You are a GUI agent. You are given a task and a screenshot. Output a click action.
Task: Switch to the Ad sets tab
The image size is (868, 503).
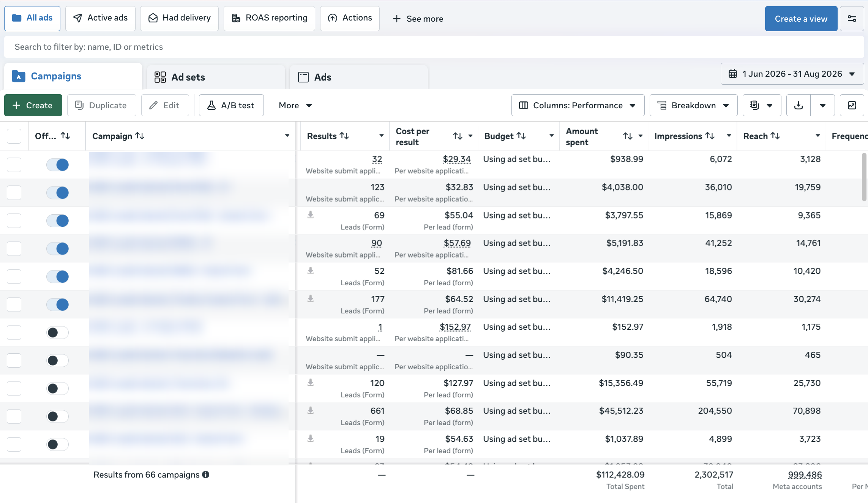click(216, 77)
